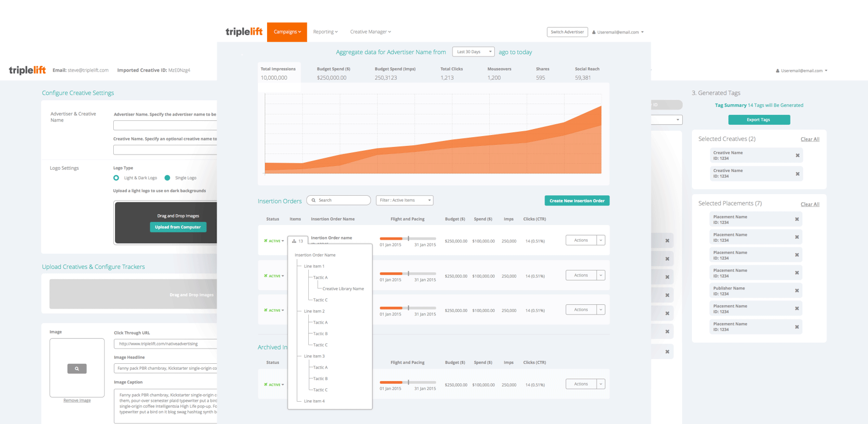Open the Last 30 Days dropdown
Screen dimensions: 868x424
[x=473, y=52]
